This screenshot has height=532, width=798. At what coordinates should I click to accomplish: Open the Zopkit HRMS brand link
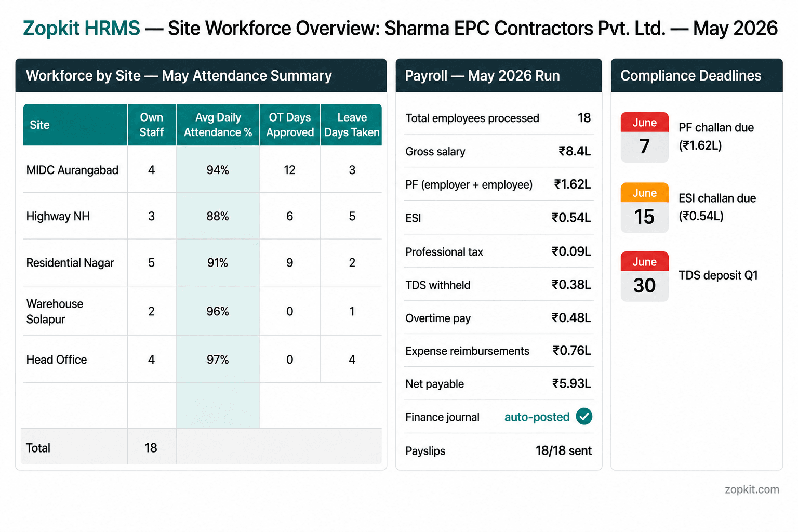(x=82, y=28)
